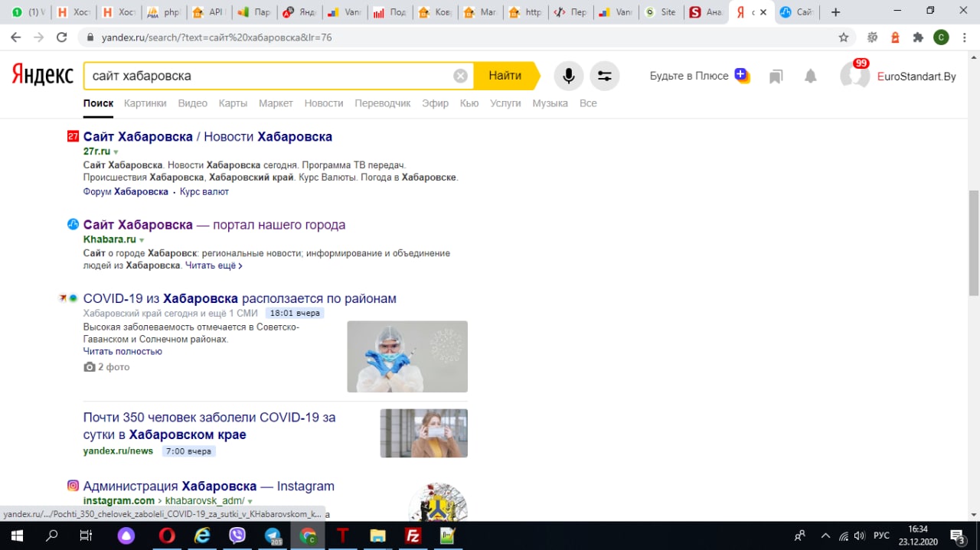Switch to Новости search tab
The width and height of the screenshot is (980, 550).
point(324,103)
